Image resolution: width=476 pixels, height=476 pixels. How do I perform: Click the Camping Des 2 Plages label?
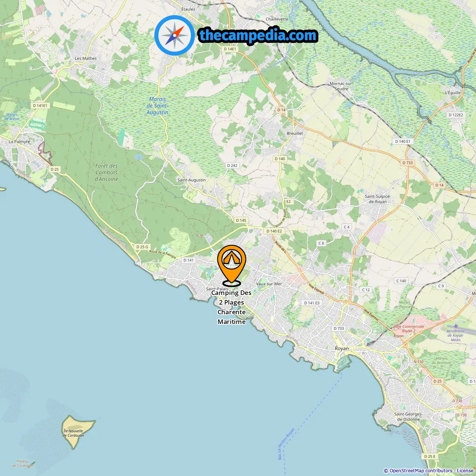click(231, 307)
